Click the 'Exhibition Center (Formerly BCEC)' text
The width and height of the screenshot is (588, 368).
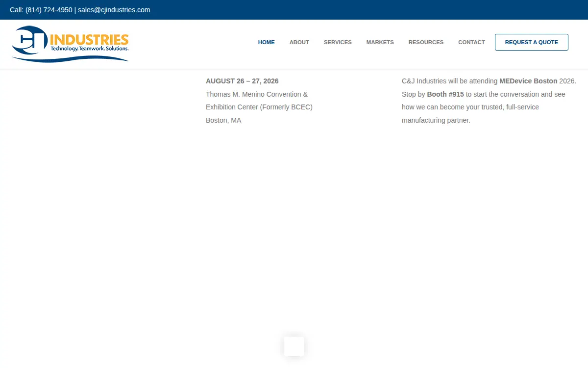(x=259, y=107)
